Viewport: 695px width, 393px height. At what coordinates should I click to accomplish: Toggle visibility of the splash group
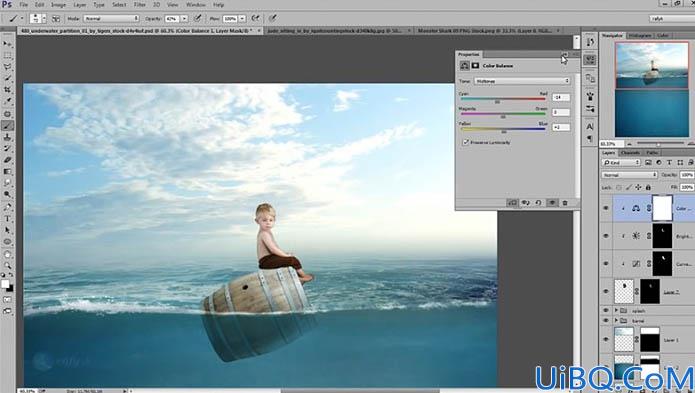click(x=606, y=310)
